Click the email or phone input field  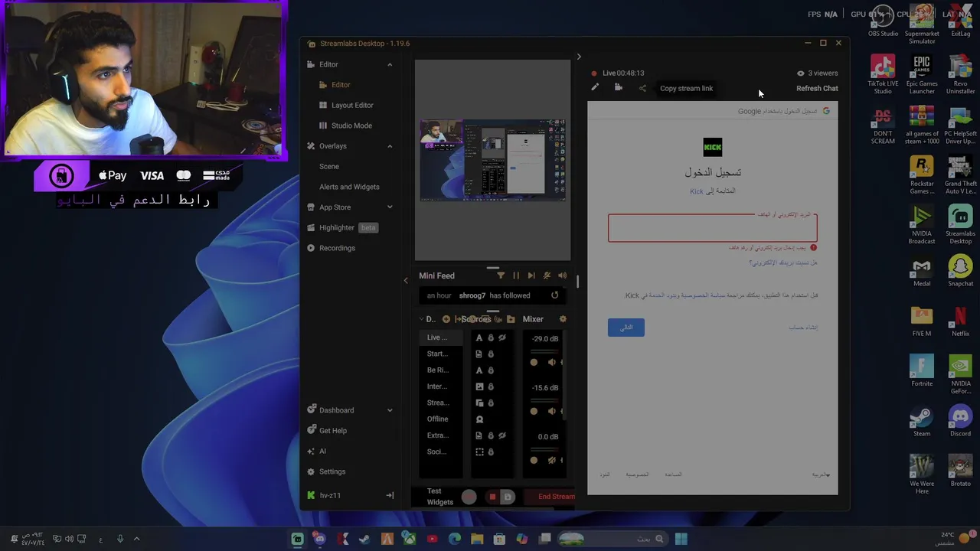point(713,228)
